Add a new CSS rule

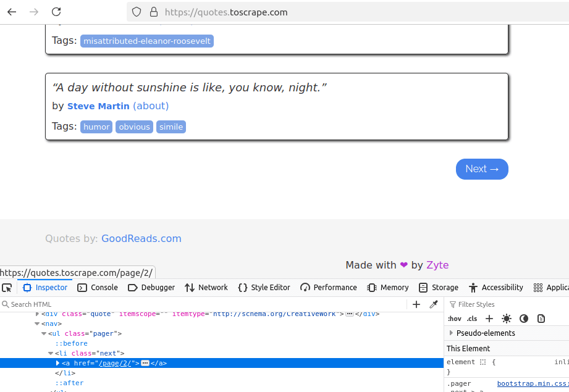pos(489,319)
